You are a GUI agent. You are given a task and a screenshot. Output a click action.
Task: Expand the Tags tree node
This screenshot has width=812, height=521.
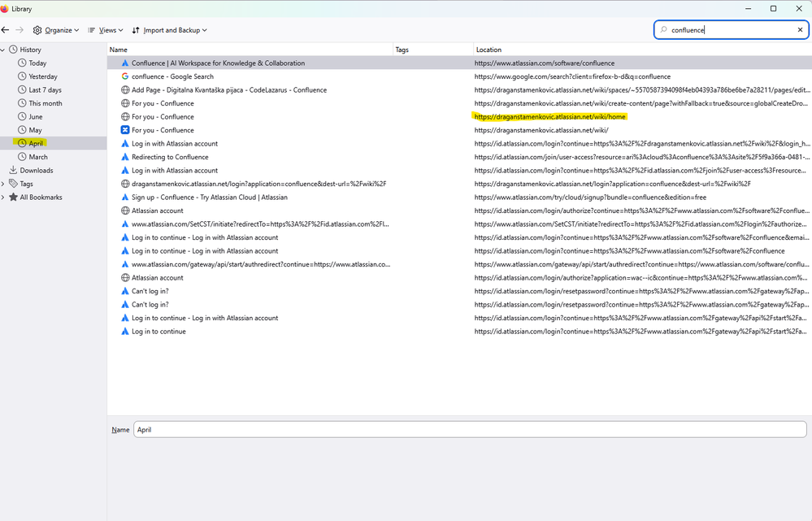click(3, 184)
